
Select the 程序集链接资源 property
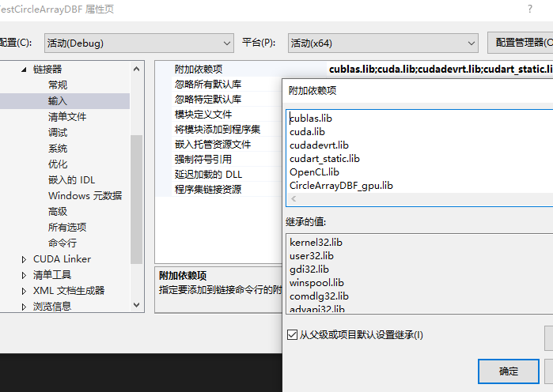pos(208,190)
